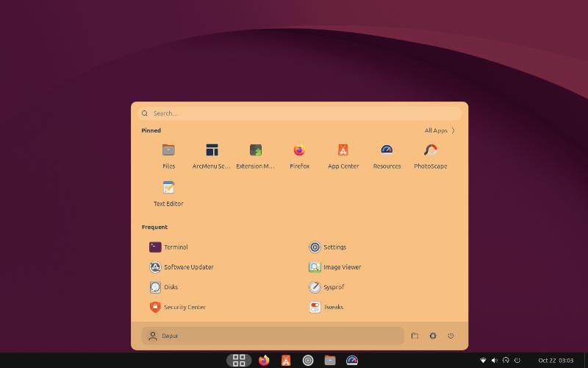
Task: Open Resources monitor from the taskbar
Action: 352,361
